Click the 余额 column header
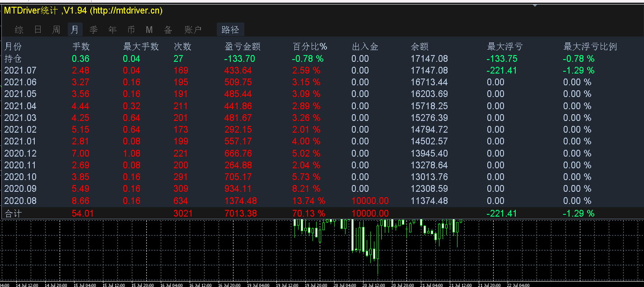644x287 pixels. pyautogui.click(x=420, y=46)
